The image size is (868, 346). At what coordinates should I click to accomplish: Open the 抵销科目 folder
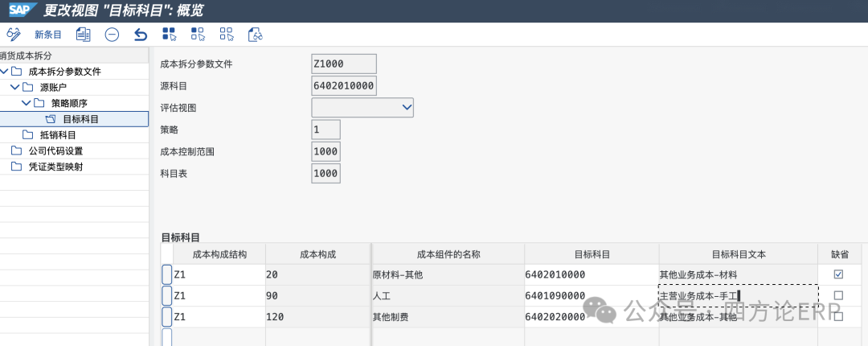(x=58, y=134)
